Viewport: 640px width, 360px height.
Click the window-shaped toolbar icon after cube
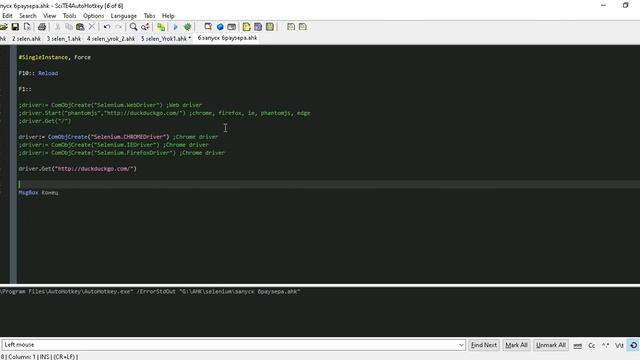[x=231, y=27]
